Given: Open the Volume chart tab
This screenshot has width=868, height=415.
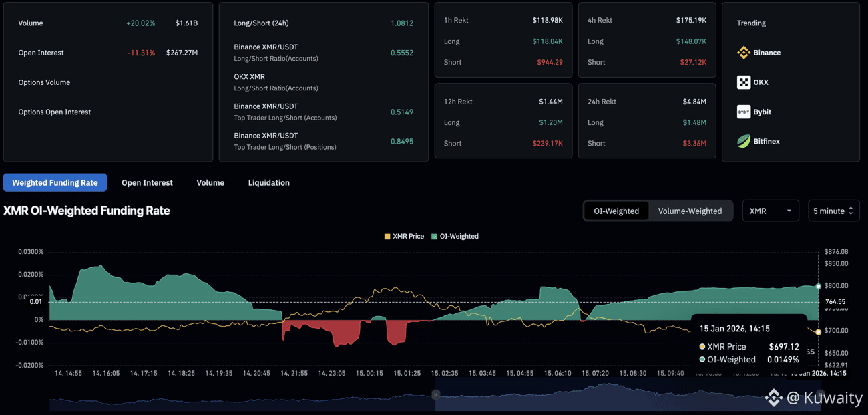Looking at the screenshot, I should tap(210, 182).
